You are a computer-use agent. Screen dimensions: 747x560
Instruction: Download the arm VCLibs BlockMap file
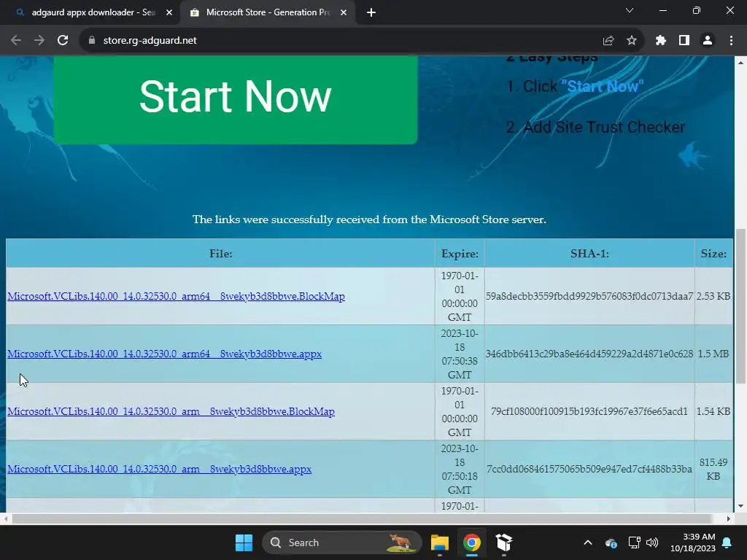pos(171,411)
